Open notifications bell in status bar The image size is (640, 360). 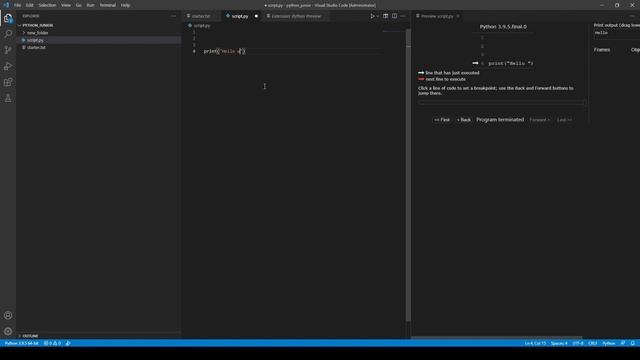click(x=633, y=343)
